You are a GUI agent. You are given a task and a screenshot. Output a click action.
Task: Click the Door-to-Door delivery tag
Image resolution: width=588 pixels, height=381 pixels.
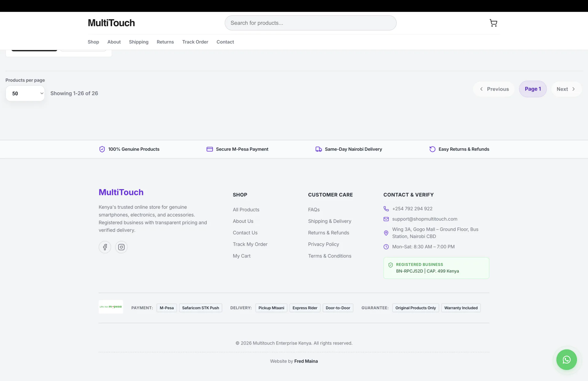338,308
